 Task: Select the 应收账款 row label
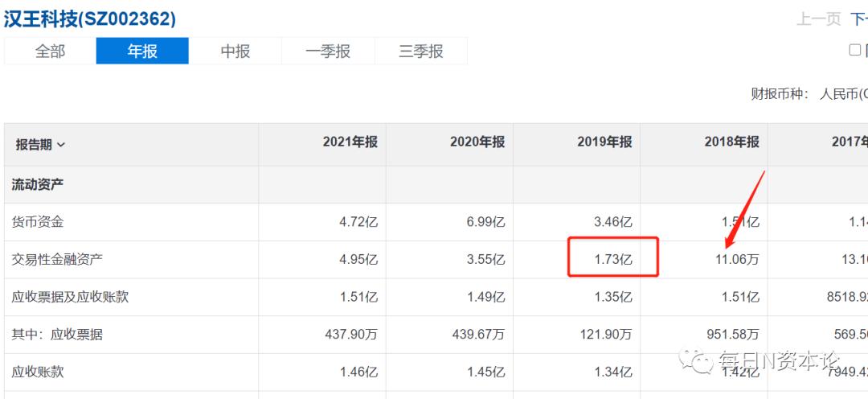[x=38, y=372]
